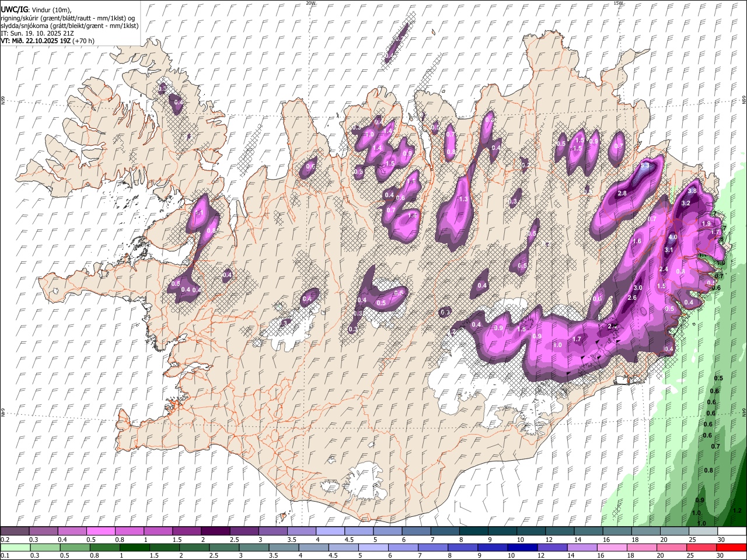Click the '30' label on the upper snow scale
This screenshot has width=747, height=560.
(721, 540)
